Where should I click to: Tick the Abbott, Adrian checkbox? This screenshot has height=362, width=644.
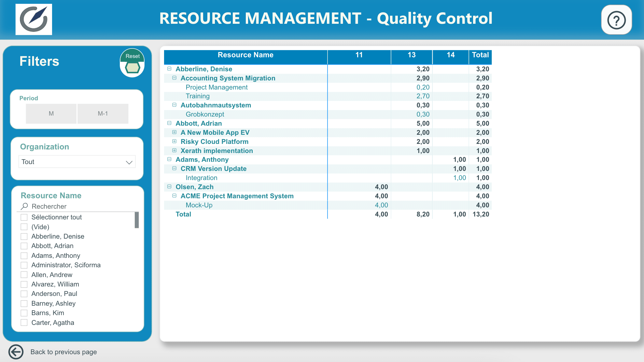tap(24, 246)
